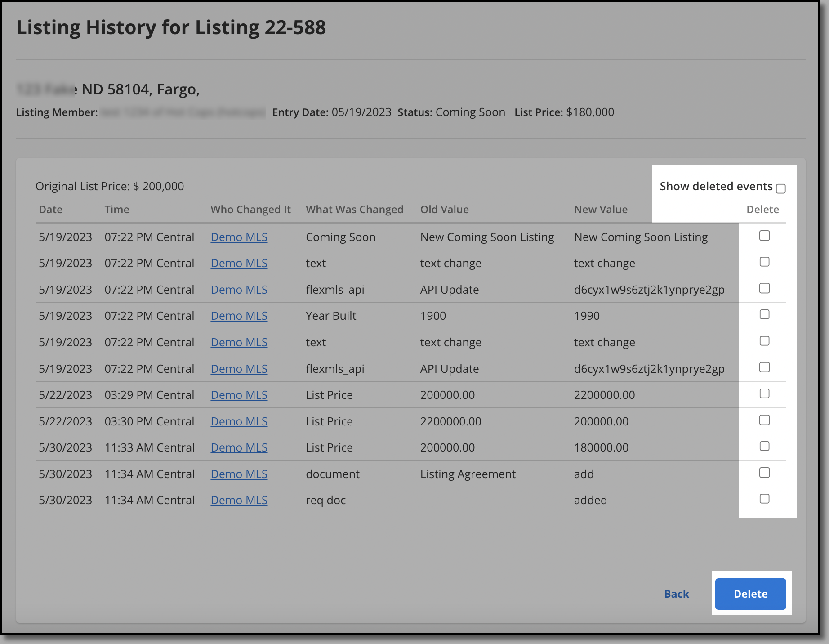Open Demo MLS link for 03:30 PM row
Screen dimensions: 829x644
[x=239, y=421]
